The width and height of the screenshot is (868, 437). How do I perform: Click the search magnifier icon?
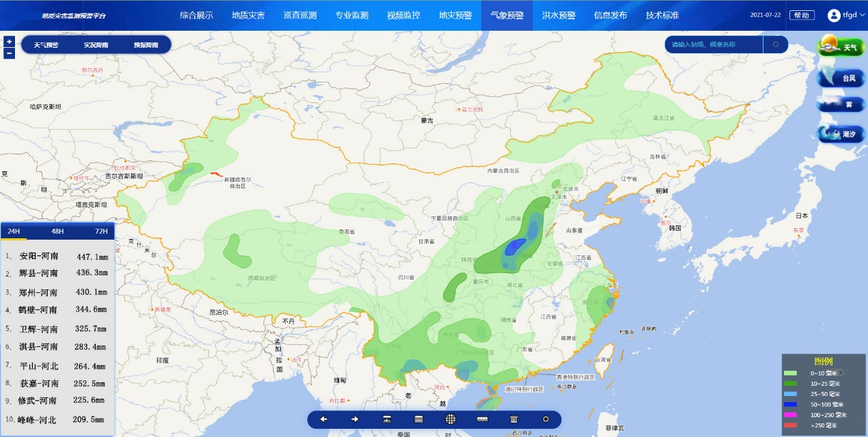[776, 45]
